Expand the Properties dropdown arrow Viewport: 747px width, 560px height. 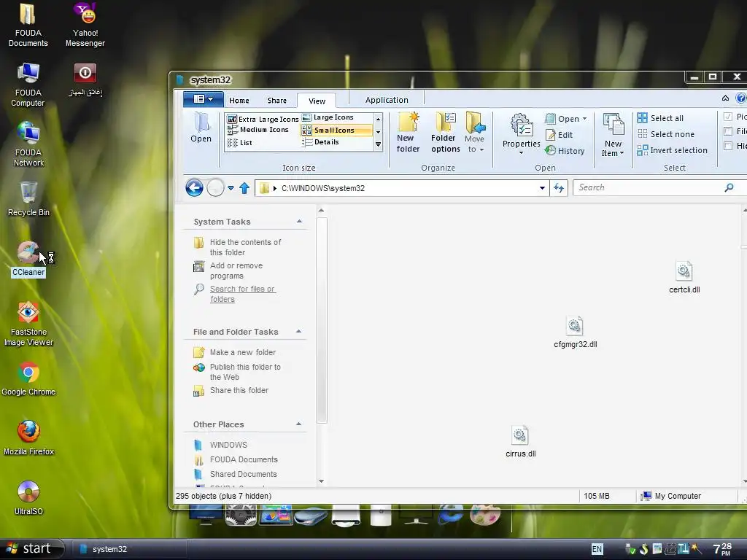[x=521, y=153]
